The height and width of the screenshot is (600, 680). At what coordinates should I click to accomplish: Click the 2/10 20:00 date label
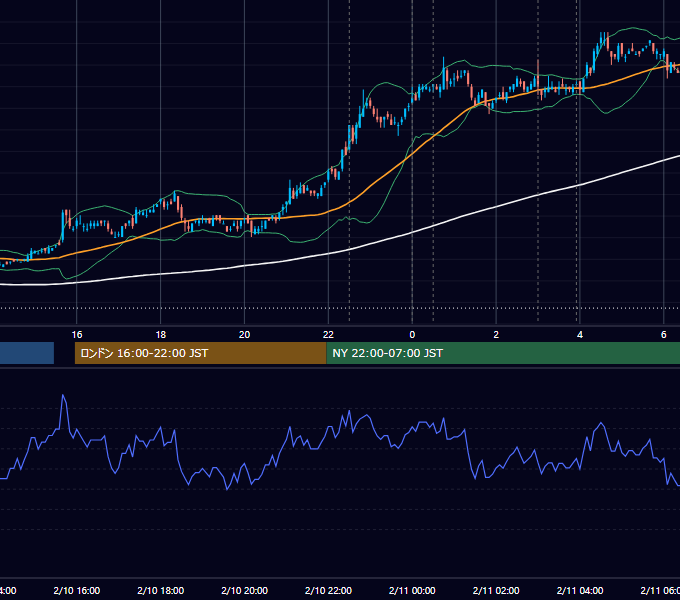click(x=245, y=590)
